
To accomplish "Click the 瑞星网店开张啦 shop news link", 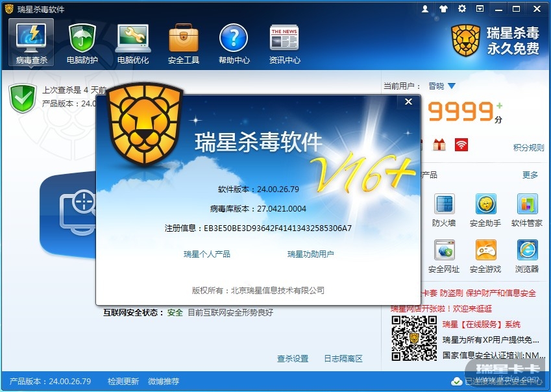I will [x=441, y=309].
